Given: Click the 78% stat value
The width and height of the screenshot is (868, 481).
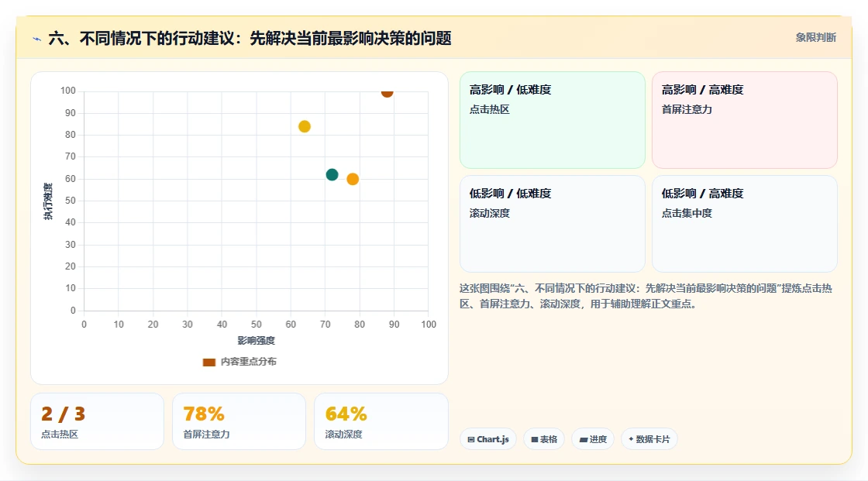Looking at the screenshot, I should [204, 414].
